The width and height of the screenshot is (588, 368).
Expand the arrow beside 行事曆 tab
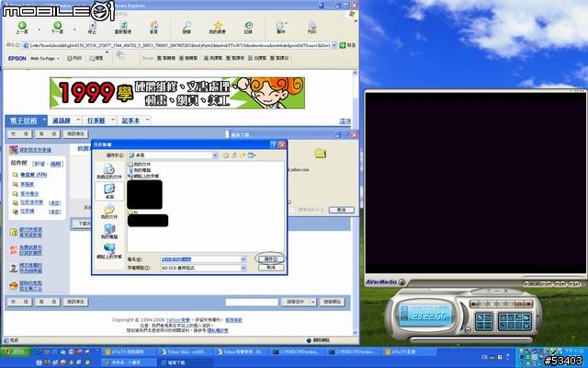(113, 121)
